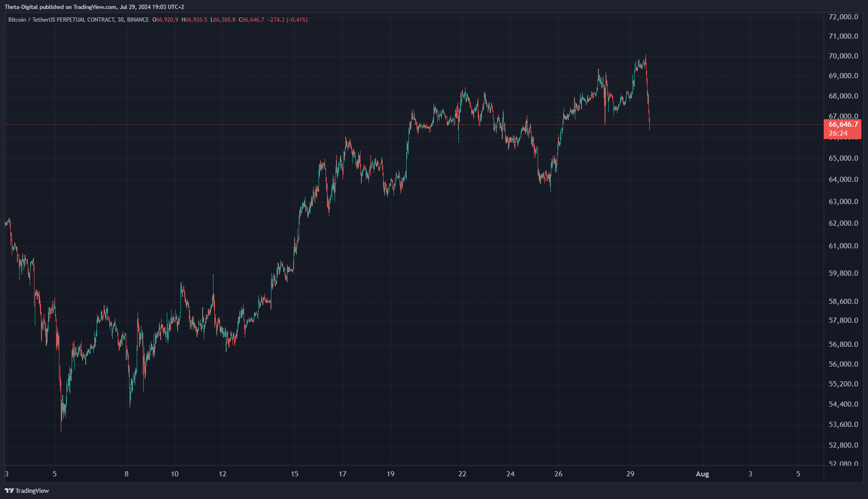Click the 19 date on the time axis
The image size is (868, 499).
391,474
